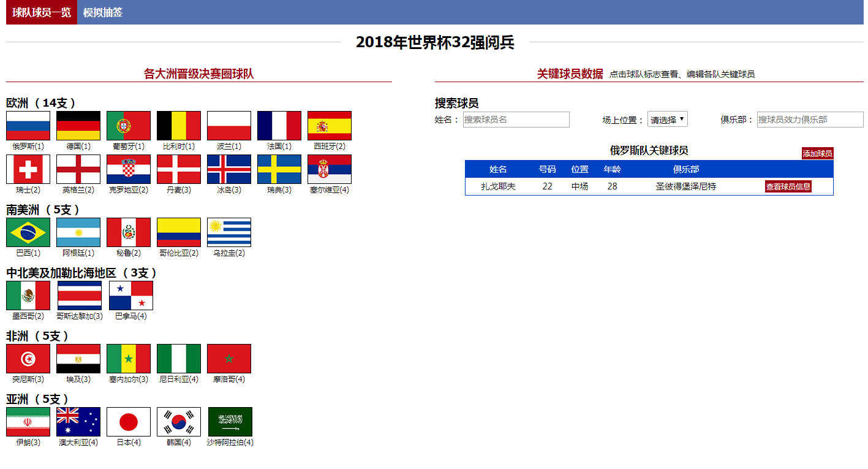Click the Serbia flag

(x=330, y=169)
